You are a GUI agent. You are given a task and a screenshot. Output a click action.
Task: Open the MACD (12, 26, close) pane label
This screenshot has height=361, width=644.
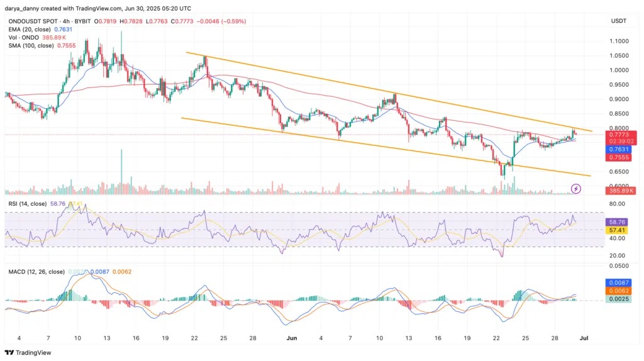click(x=35, y=272)
